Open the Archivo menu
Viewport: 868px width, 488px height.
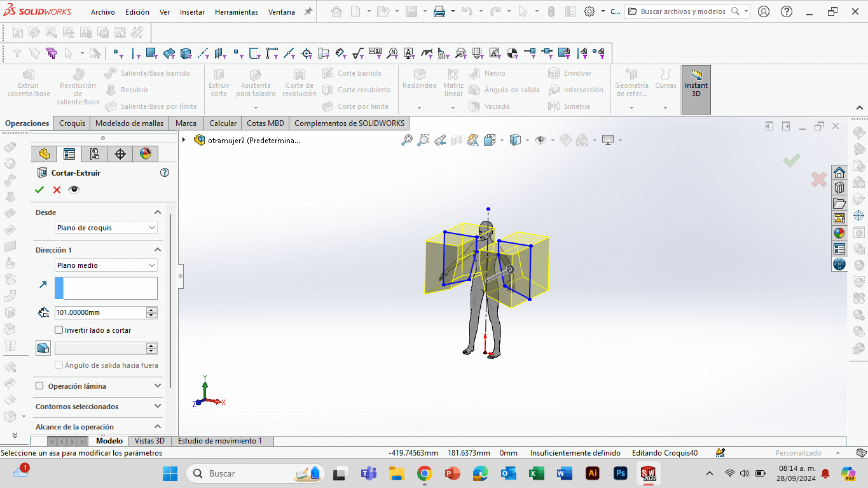pos(103,12)
